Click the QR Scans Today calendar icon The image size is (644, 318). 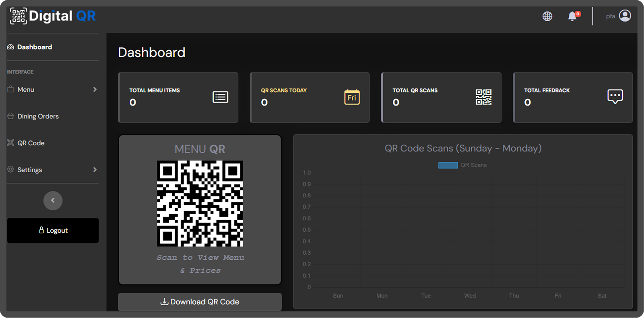pos(352,97)
